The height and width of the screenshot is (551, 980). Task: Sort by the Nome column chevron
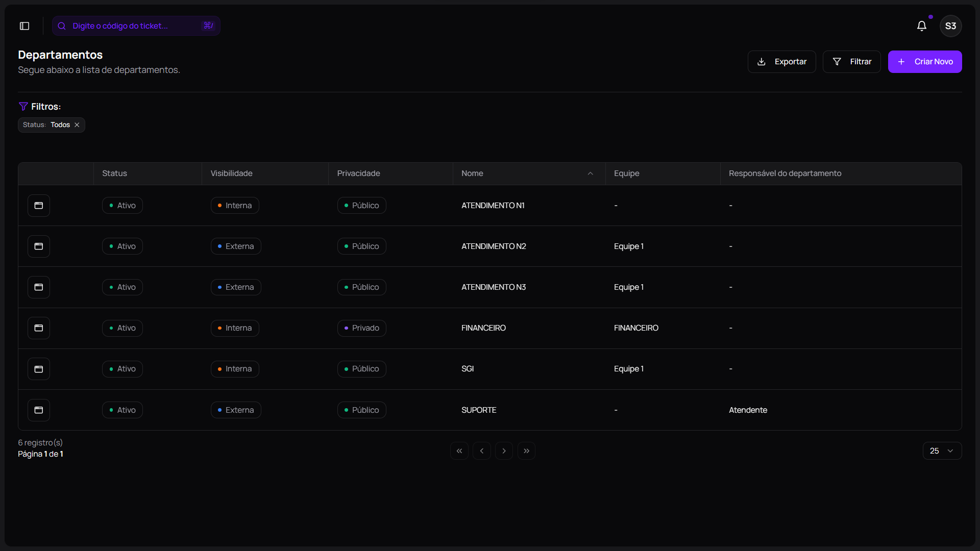(590, 173)
